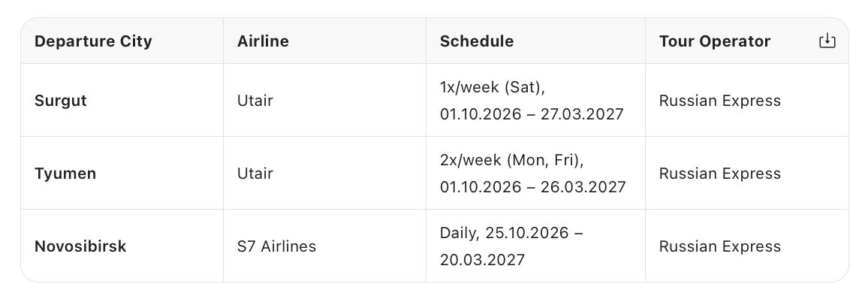Select the Tour Operator column header
The image size is (868, 299).
715,41
